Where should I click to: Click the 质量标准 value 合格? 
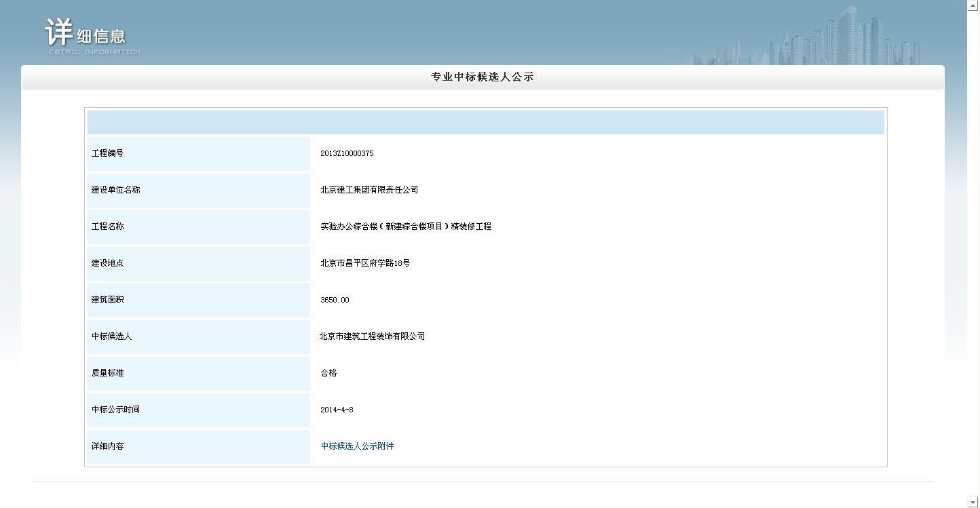pyautogui.click(x=328, y=373)
